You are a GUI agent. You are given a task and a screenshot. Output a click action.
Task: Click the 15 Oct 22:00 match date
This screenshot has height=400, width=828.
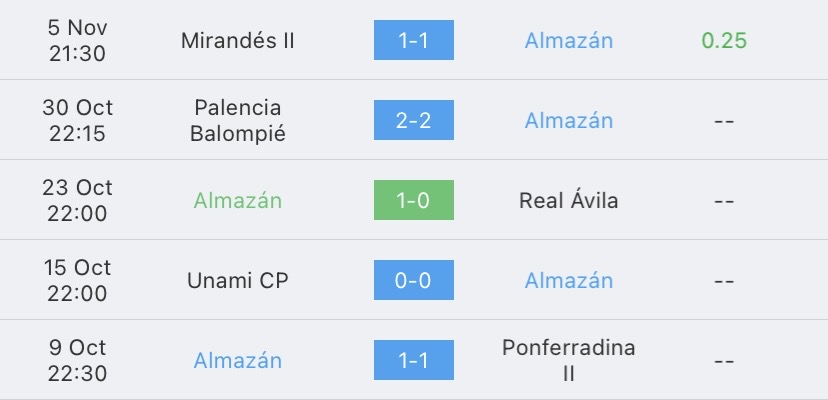click(x=80, y=280)
